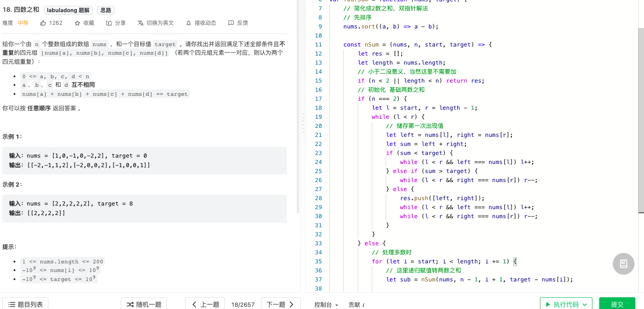Expand the 控制台 console dropdown
644x309 pixels.
[327, 305]
